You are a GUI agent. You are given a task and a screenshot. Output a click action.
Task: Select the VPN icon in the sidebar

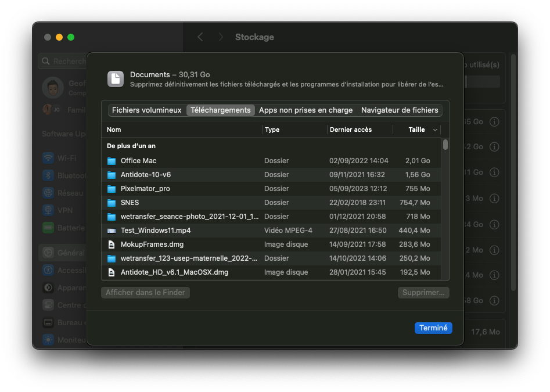coord(48,210)
